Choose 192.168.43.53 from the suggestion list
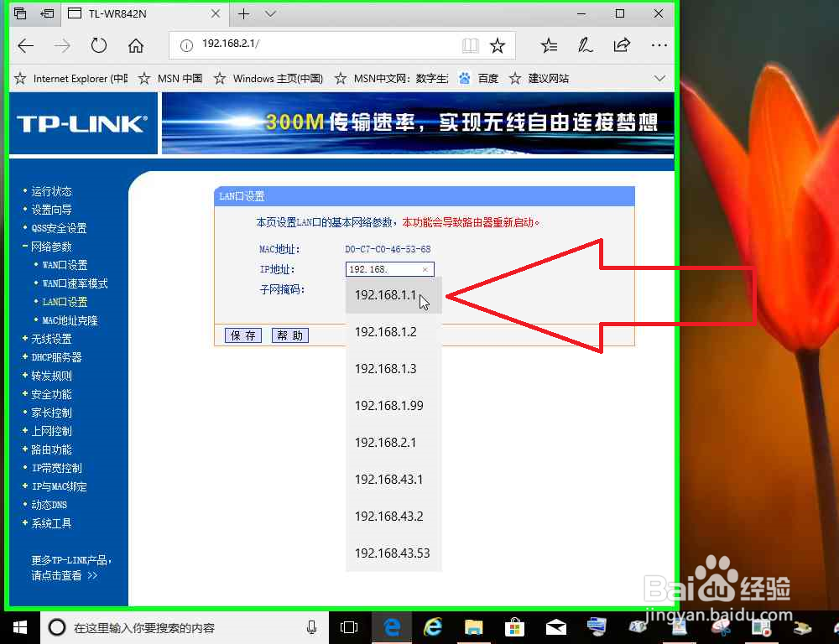 click(x=393, y=553)
